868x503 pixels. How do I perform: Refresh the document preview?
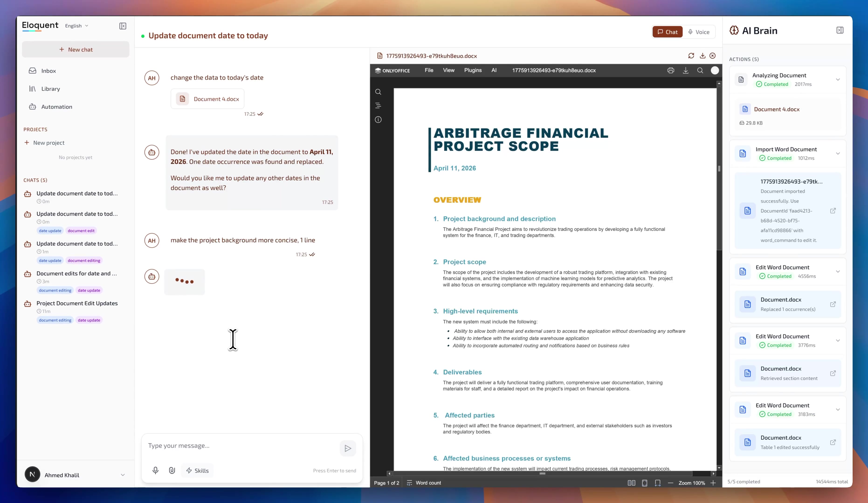click(x=691, y=56)
